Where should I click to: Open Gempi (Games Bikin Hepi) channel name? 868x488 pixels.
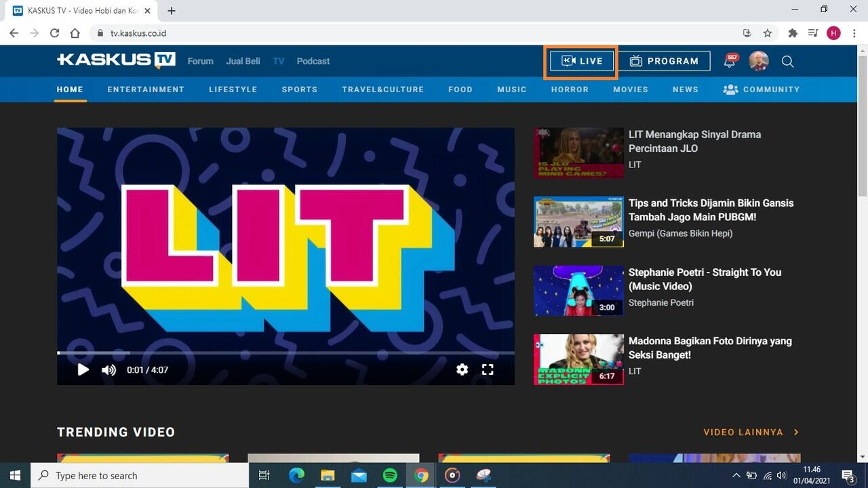[x=680, y=233]
